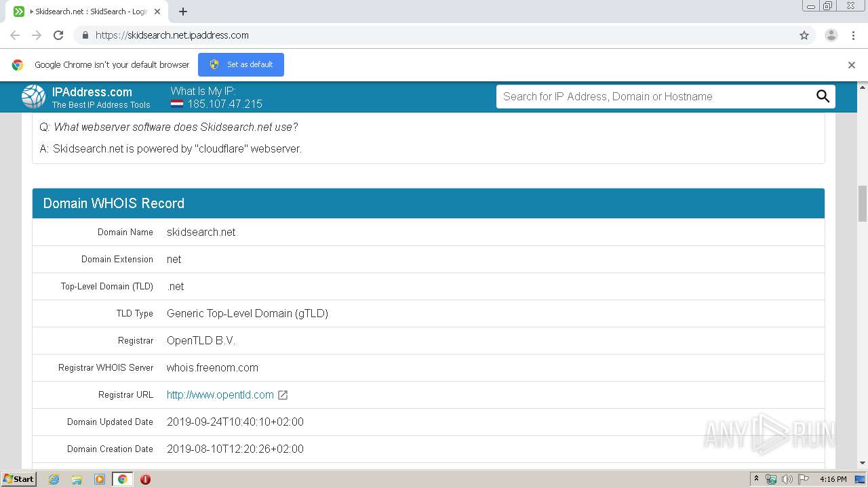This screenshot has width=868, height=488.
Task: Close the Skidsearch.net tab
Action: point(157,12)
